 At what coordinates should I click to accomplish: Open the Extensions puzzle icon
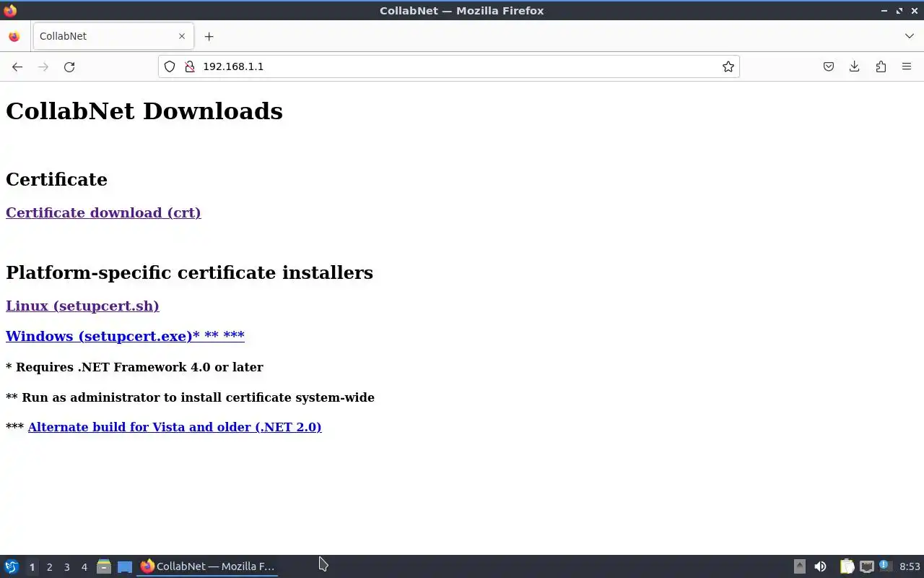click(881, 66)
